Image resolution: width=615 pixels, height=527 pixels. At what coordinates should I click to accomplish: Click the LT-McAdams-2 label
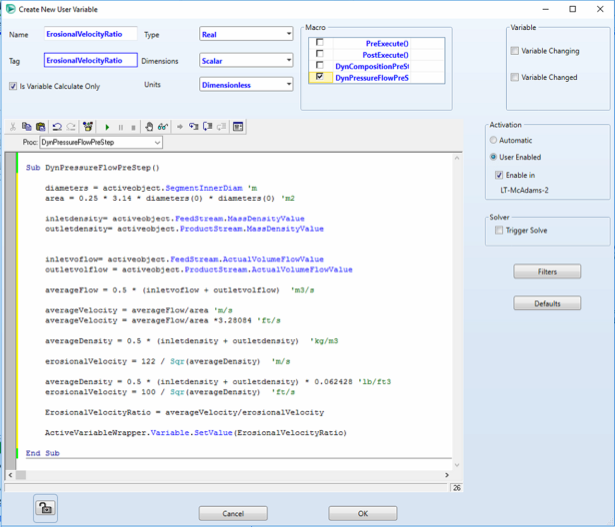coord(524,190)
